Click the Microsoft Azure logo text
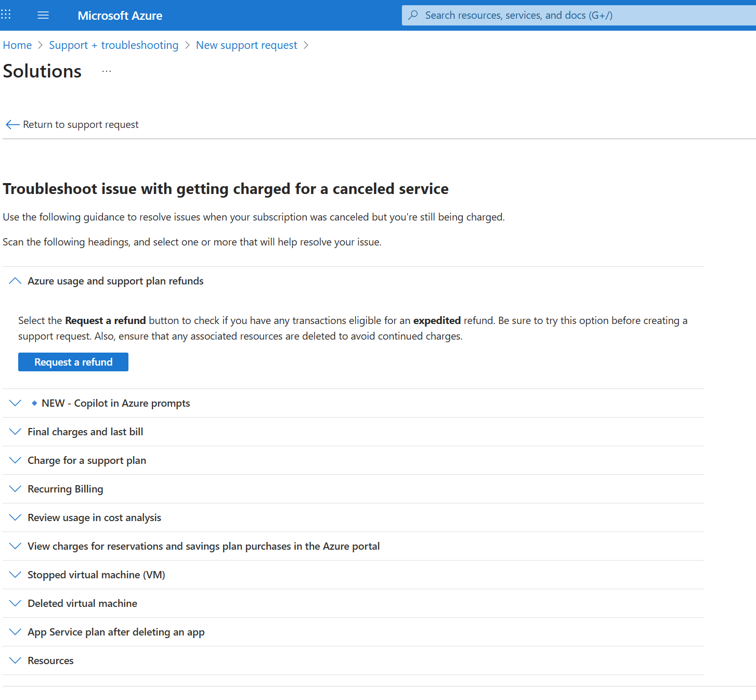Viewport: 756px width, 700px height. tap(120, 16)
